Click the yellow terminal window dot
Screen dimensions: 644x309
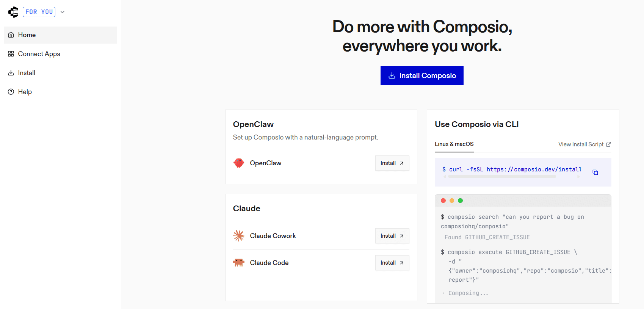[x=451, y=201]
